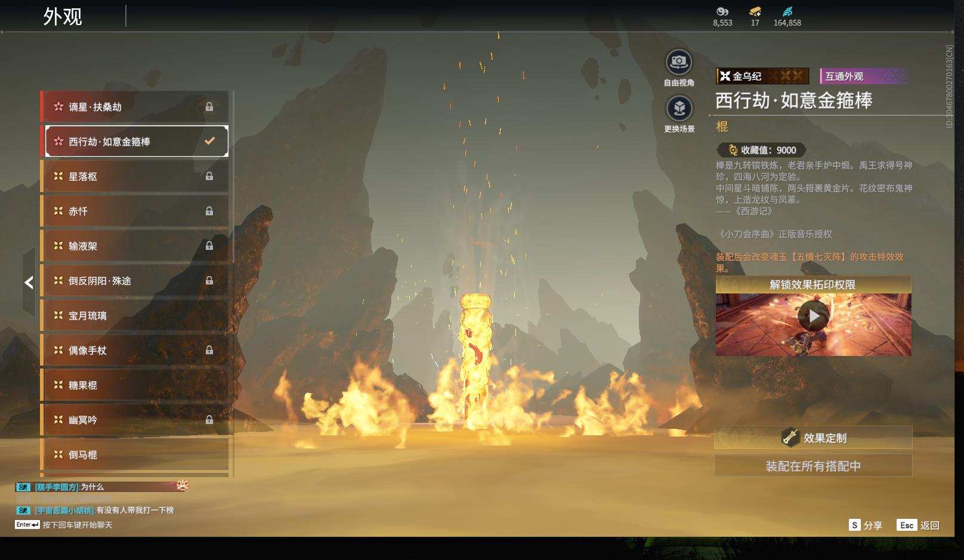
Task: Click the 金乌纪 series tag
Action: [763, 76]
